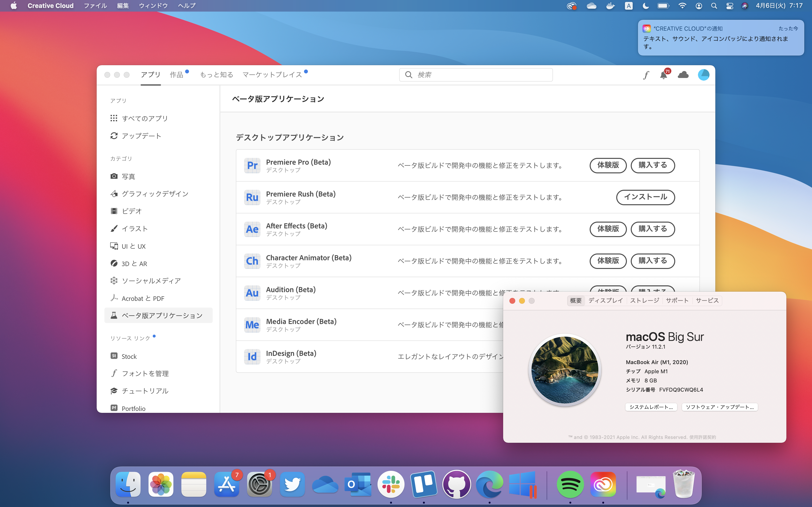Select the Media Encoder (Beta) Me icon
Viewport: 812px width, 507px height.
pos(252,324)
